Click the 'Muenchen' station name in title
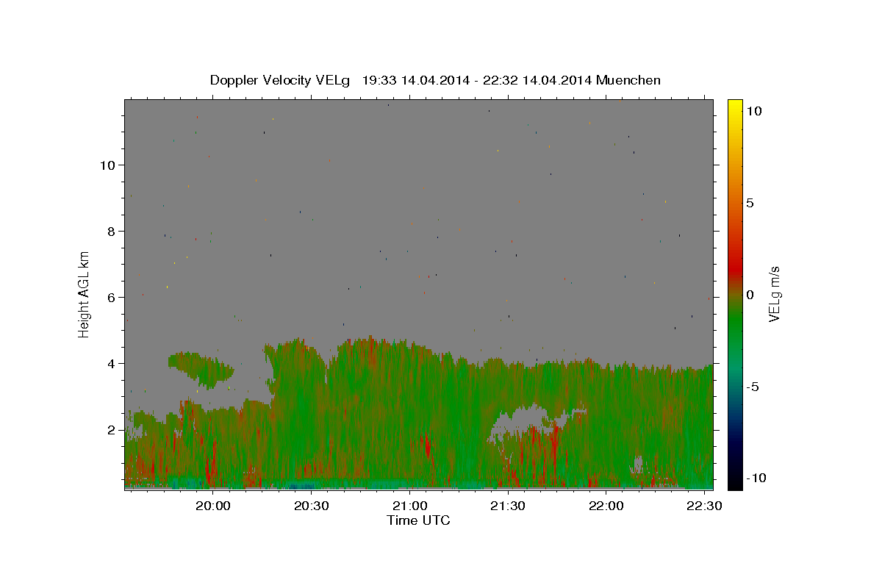The height and width of the screenshot is (588, 882). pyautogui.click(x=628, y=80)
